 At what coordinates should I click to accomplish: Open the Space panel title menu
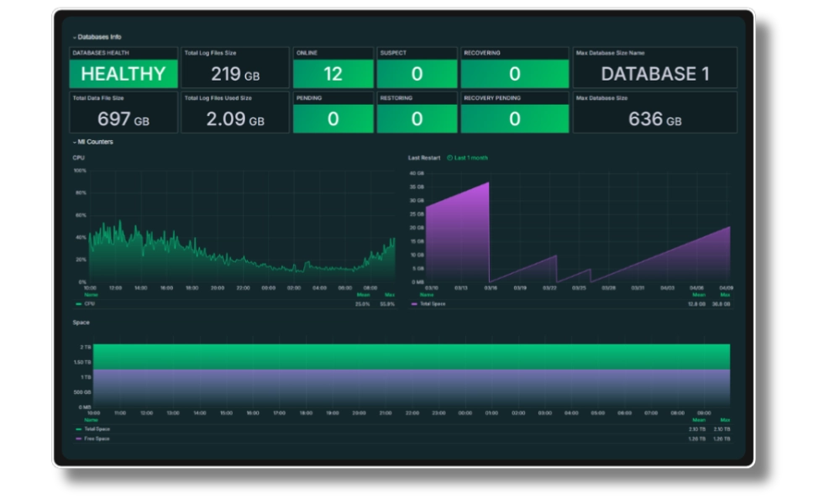pos(81,323)
